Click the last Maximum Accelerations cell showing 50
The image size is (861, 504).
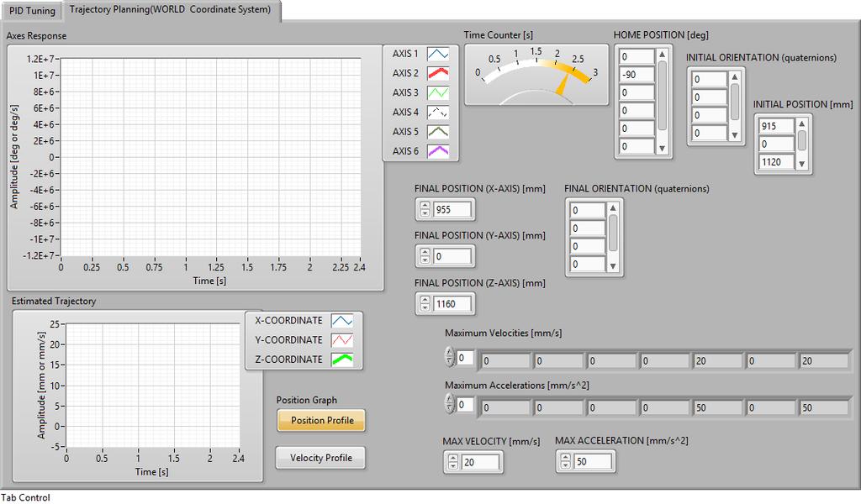pyautogui.click(x=824, y=407)
